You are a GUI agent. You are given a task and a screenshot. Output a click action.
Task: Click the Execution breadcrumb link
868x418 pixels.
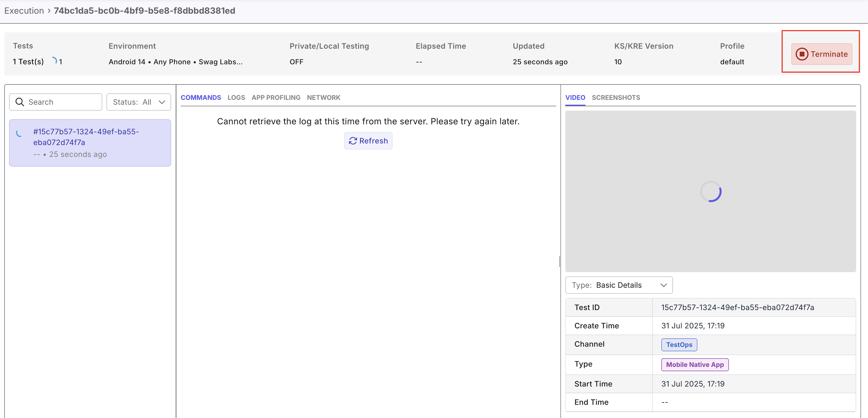coord(24,11)
